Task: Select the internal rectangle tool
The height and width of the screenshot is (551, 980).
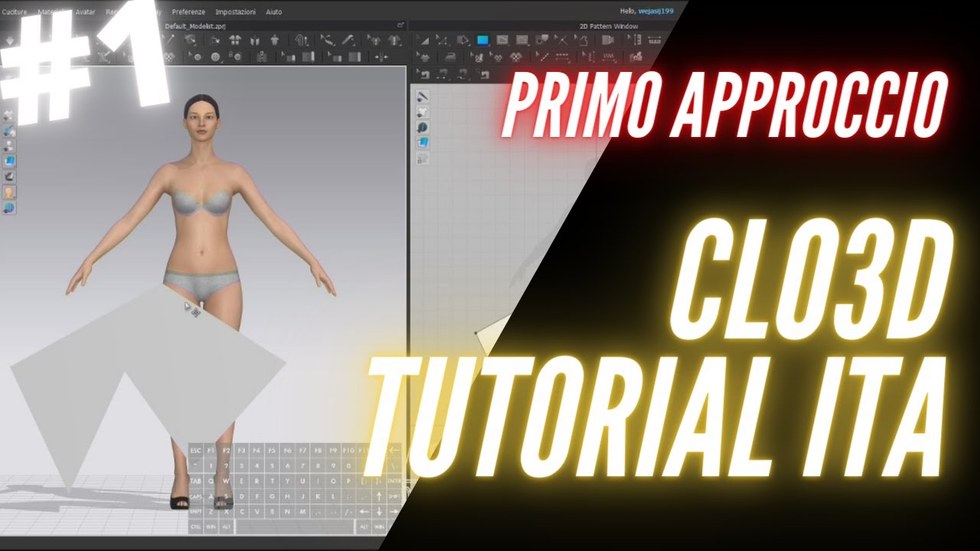Action: pyautogui.click(x=502, y=40)
